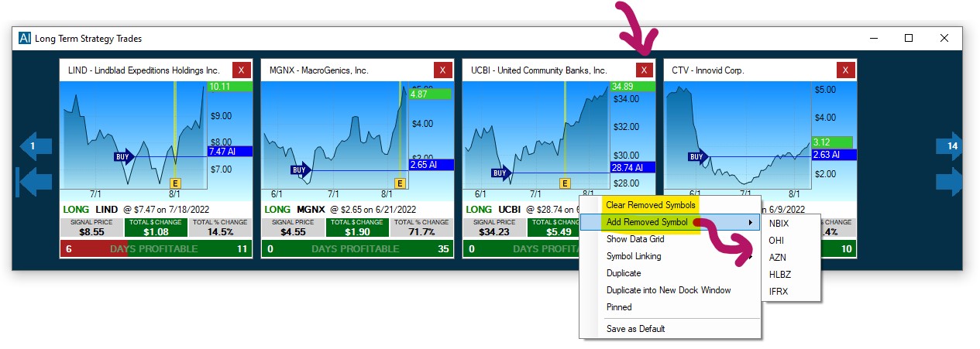Remove the LIND card with its red X
The width and height of the screenshot is (980, 349).
pos(241,70)
